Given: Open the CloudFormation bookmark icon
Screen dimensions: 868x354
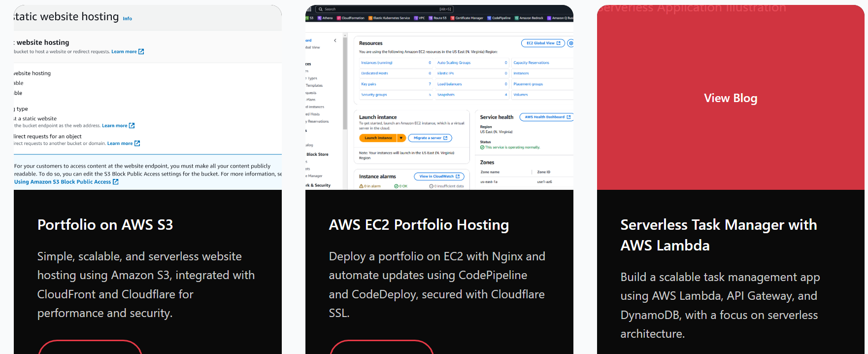Looking at the screenshot, I should pos(338,18).
